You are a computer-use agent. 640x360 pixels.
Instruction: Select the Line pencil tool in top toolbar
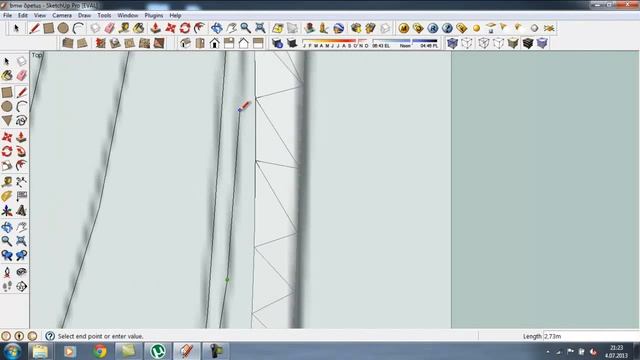tap(34, 28)
